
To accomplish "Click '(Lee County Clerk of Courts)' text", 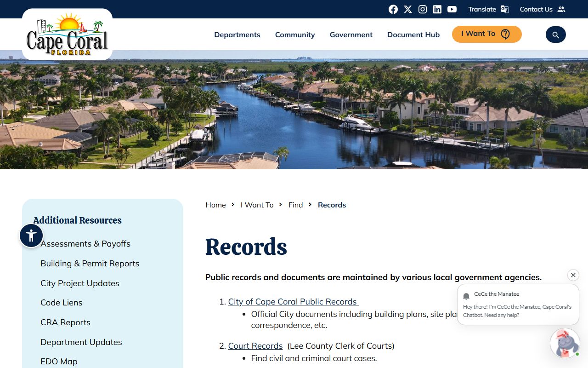I will (341, 345).
